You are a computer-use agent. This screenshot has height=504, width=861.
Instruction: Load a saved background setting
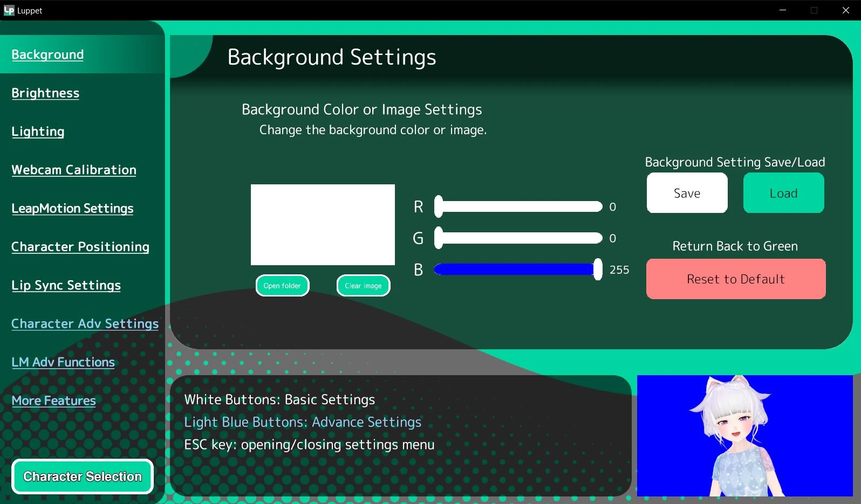tap(783, 193)
